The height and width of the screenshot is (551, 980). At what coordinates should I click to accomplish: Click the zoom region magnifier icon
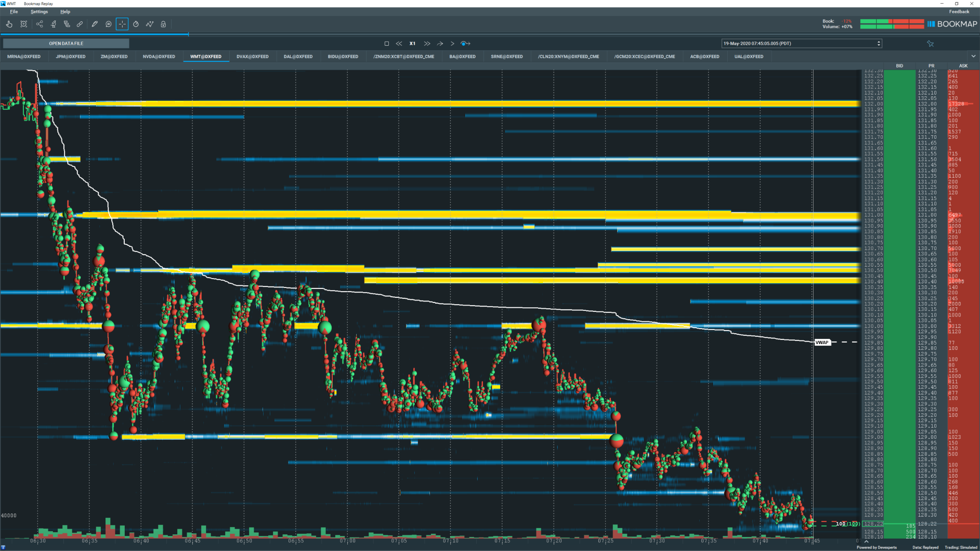pyautogui.click(x=24, y=24)
